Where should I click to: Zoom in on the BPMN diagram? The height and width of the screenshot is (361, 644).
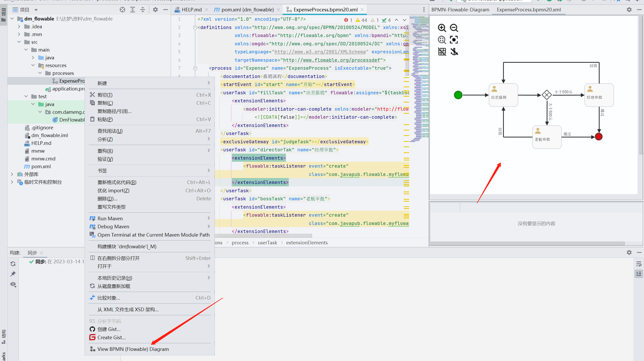(x=442, y=28)
